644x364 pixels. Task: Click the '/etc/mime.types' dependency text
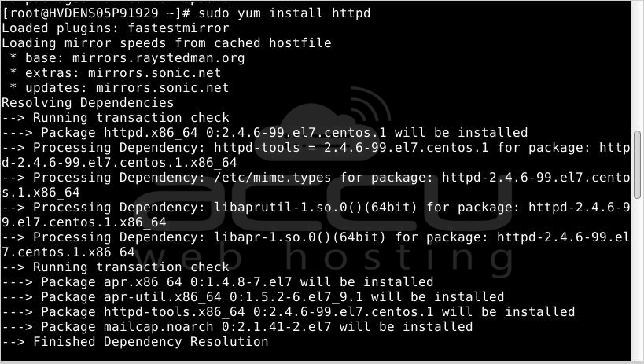(x=272, y=178)
